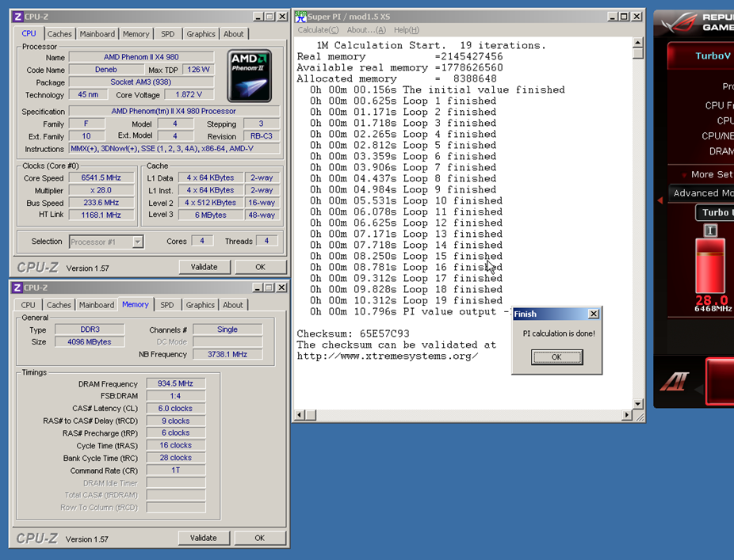Toggle the I indicator above the red gauge
Screen dimensions: 734x560
point(710,230)
